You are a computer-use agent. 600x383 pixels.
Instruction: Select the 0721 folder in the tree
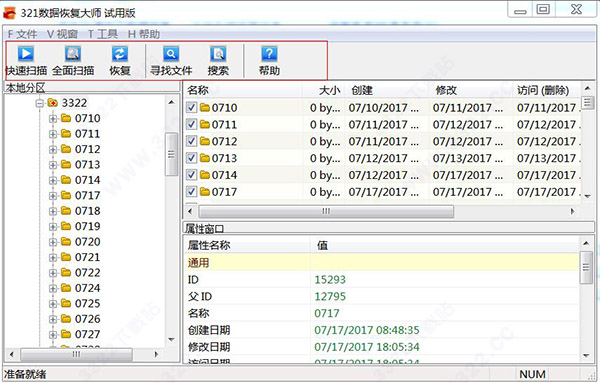point(81,257)
